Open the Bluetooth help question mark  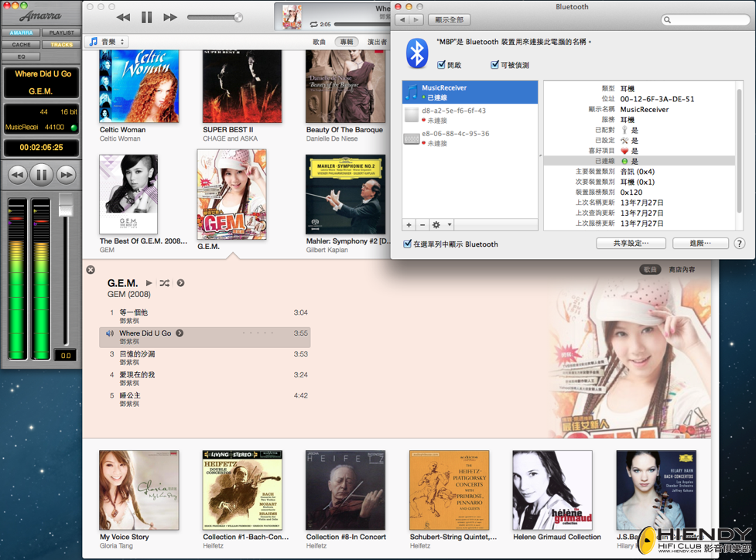tap(739, 244)
